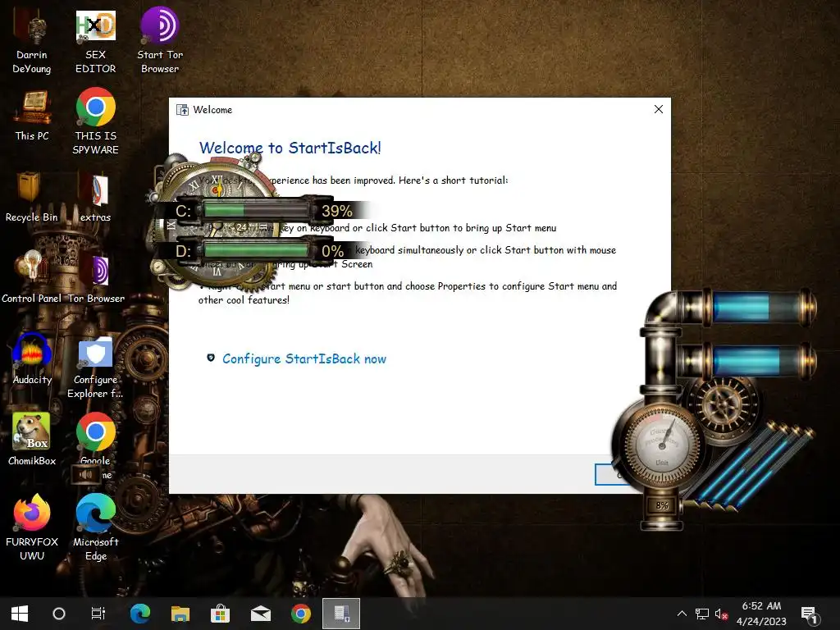
Task: Open the notification center icon
Action: 810,614
